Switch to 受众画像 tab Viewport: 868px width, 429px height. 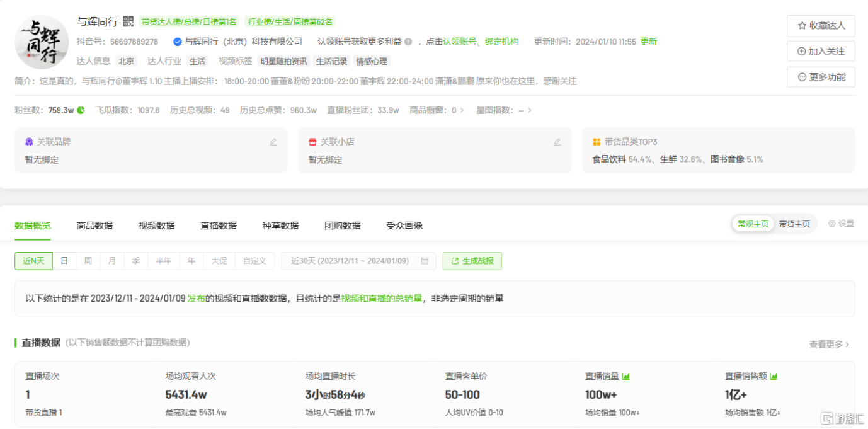(404, 226)
